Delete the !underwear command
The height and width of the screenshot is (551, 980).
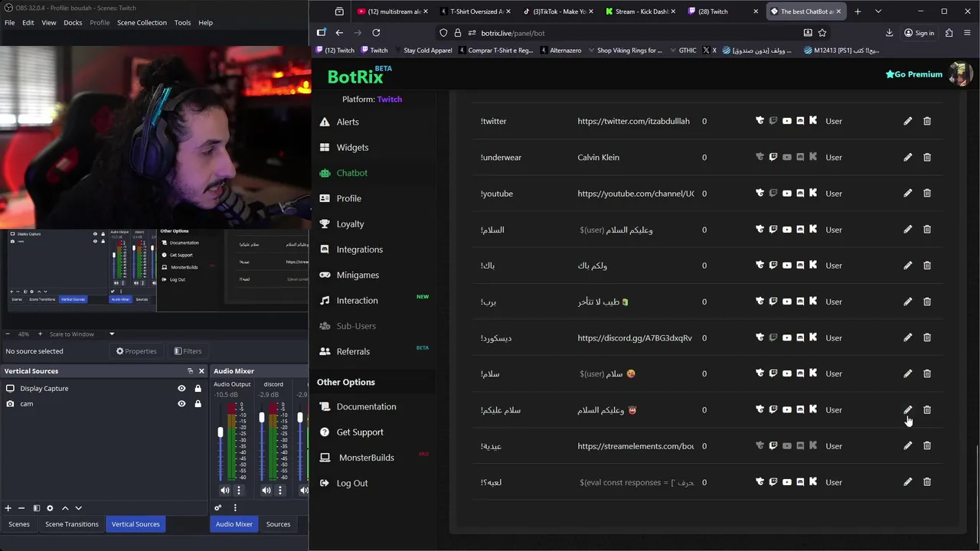coord(926,157)
